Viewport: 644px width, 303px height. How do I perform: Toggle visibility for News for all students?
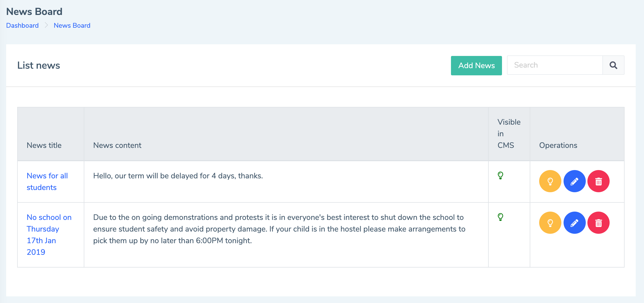coord(550,181)
